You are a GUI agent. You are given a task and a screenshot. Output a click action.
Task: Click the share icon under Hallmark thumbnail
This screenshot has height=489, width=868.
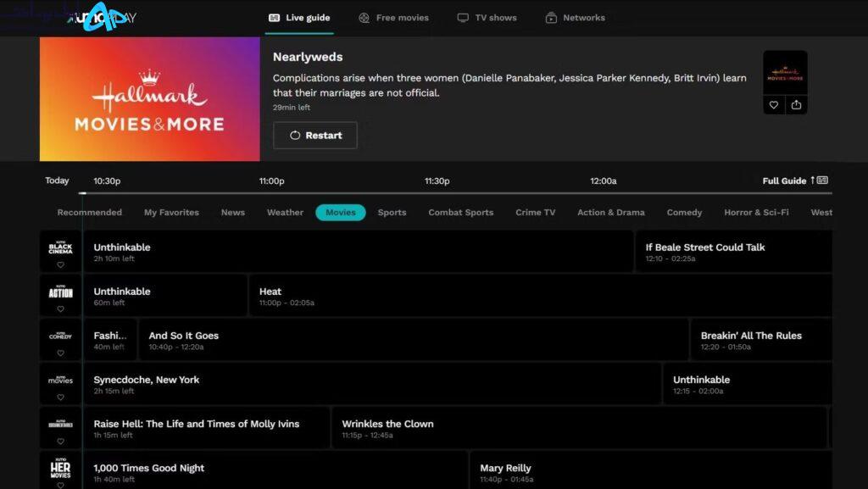click(796, 105)
